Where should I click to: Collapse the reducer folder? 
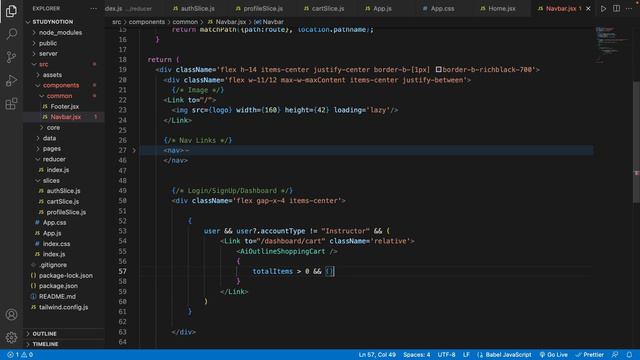[38, 159]
